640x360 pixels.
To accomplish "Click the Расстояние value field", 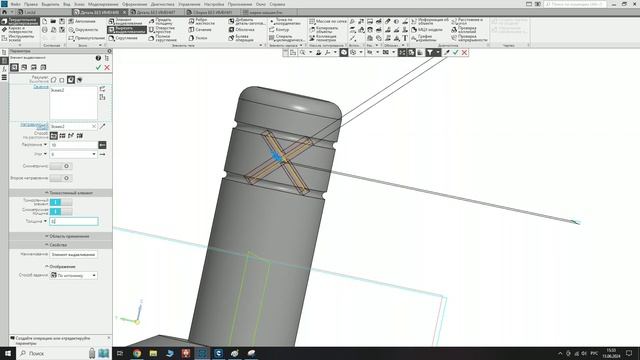I will (73, 145).
